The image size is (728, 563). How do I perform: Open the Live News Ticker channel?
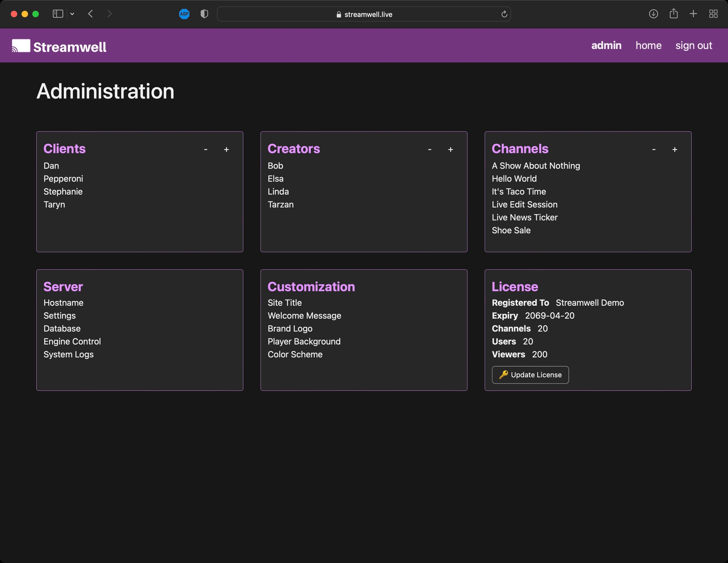(524, 217)
